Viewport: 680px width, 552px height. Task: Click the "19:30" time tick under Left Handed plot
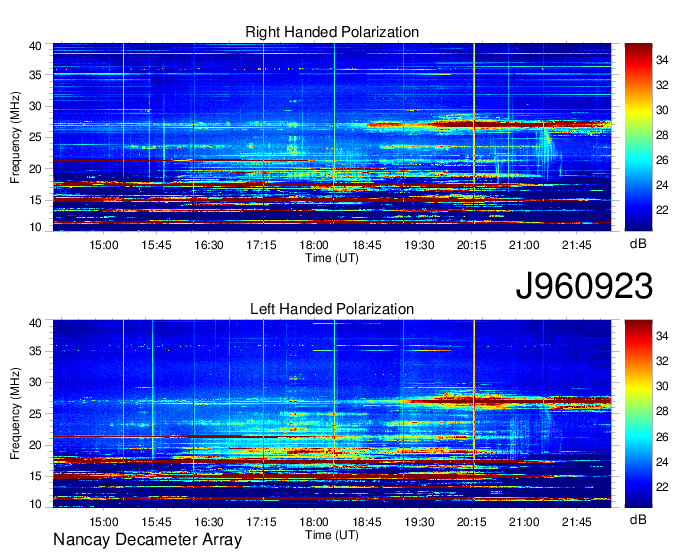point(419,522)
